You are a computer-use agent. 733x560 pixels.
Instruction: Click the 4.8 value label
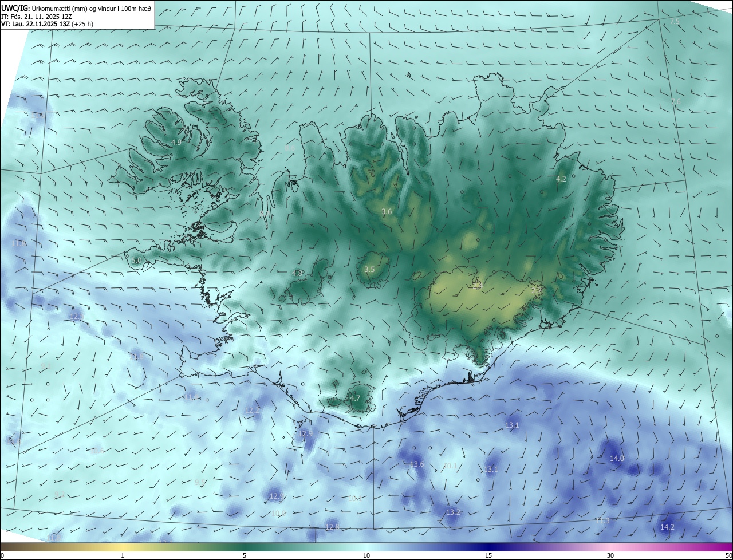(x=297, y=273)
